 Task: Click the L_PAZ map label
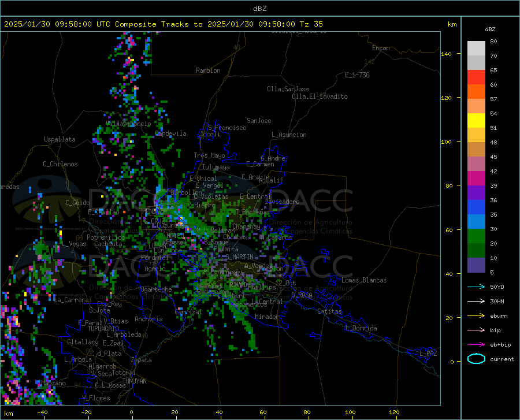(x=428, y=354)
